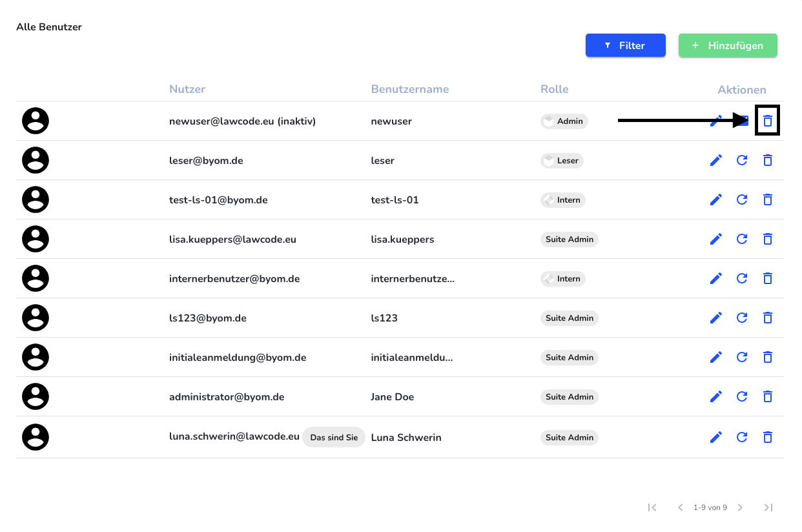Click the Hinzufügen button to add a user
The image size is (802, 532).
point(728,45)
